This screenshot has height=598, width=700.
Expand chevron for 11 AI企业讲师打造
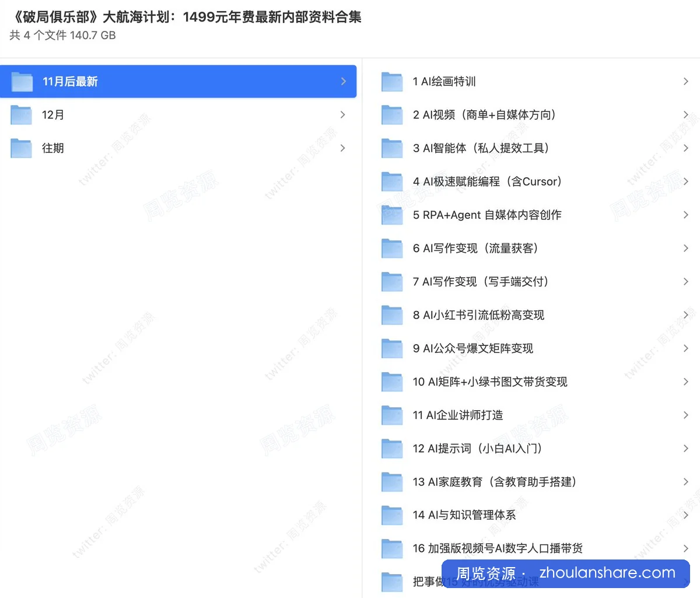point(686,415)
